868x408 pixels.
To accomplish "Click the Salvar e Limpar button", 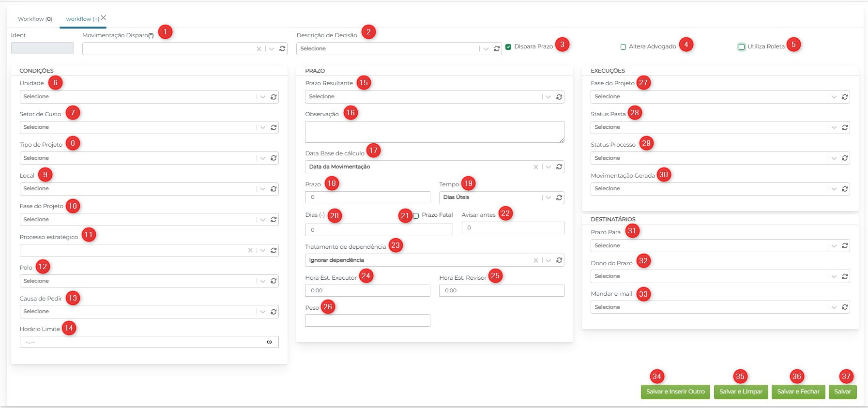I will (x=741, y=392).
